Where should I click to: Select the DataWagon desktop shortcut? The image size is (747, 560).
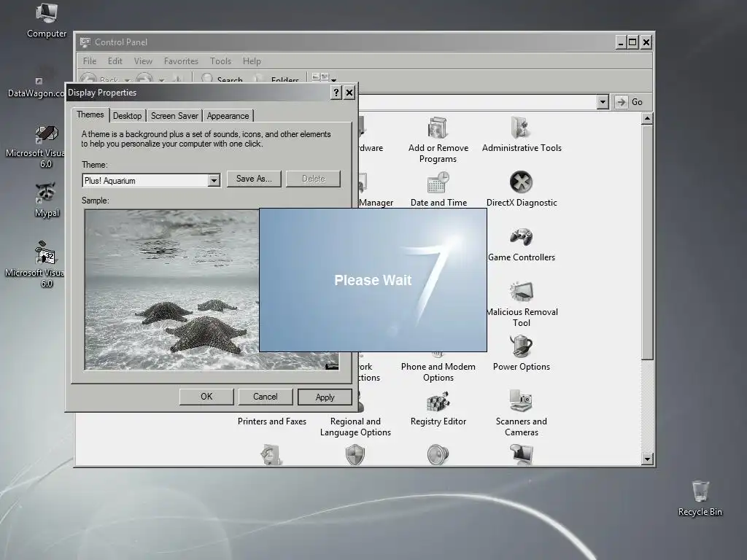[x=37, y=80]
